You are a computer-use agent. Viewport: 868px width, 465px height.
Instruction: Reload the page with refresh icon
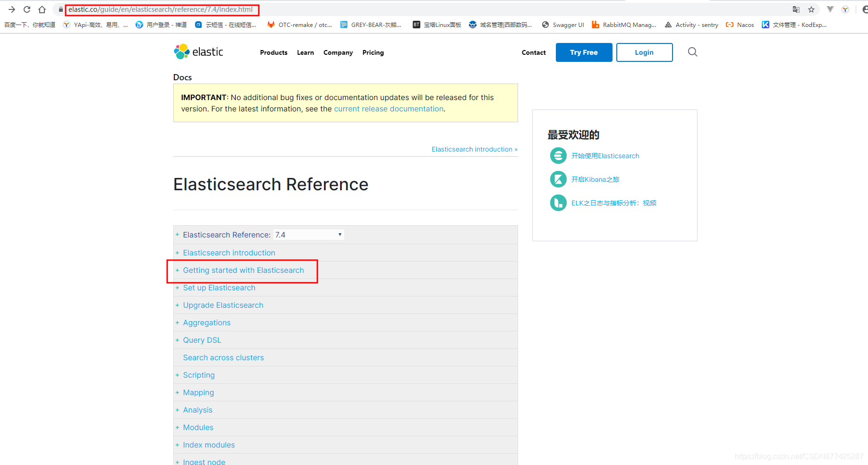[27, 9]
